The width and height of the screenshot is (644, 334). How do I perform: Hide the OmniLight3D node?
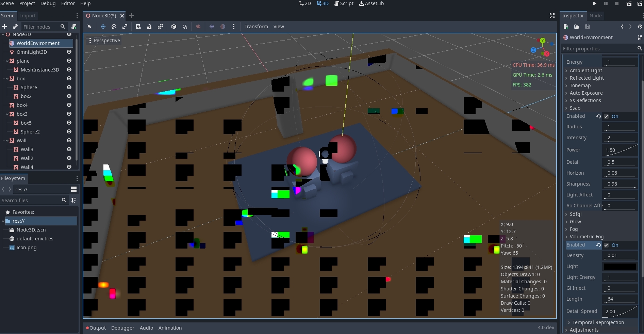[69, 52]
